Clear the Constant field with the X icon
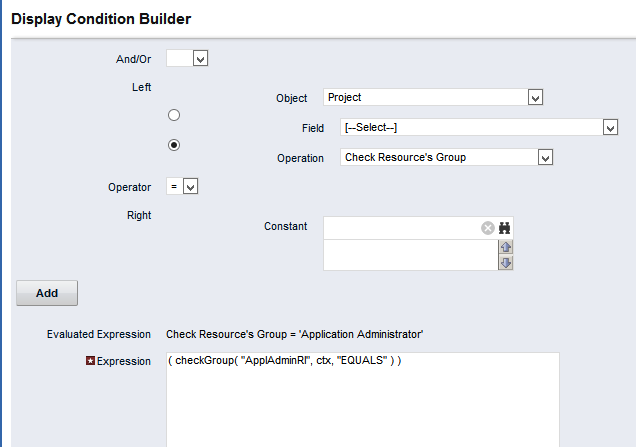The height and width of the screenshot is (447, 636). point(488,228)
